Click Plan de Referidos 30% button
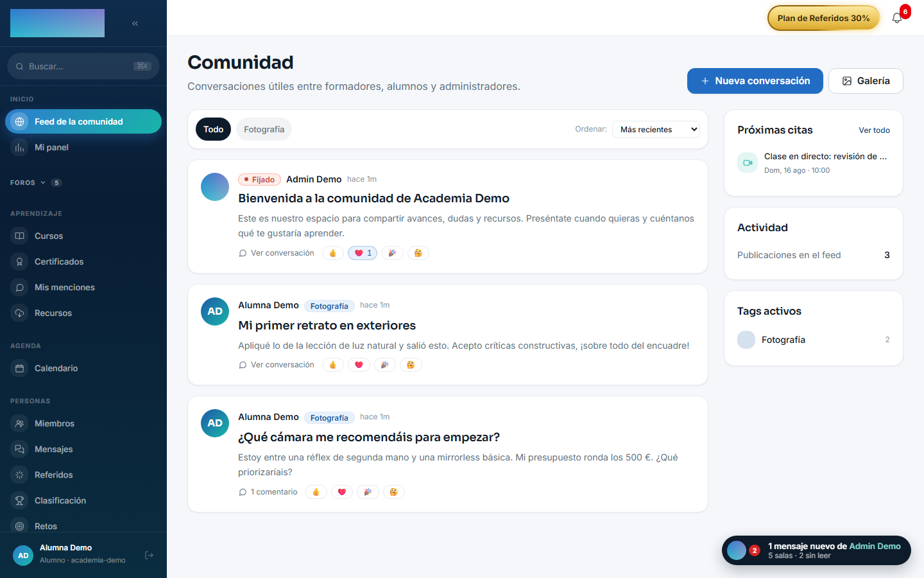The width and height of the screenshot is (924, 578). (x=823, y=18)
